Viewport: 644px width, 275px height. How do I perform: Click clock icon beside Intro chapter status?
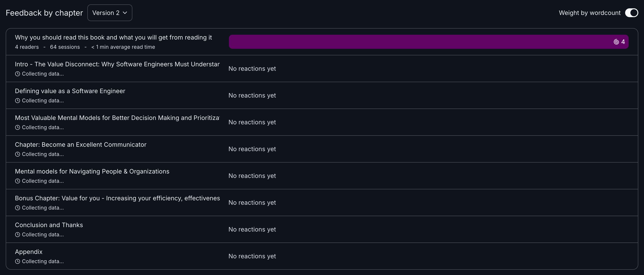(18, 74)
